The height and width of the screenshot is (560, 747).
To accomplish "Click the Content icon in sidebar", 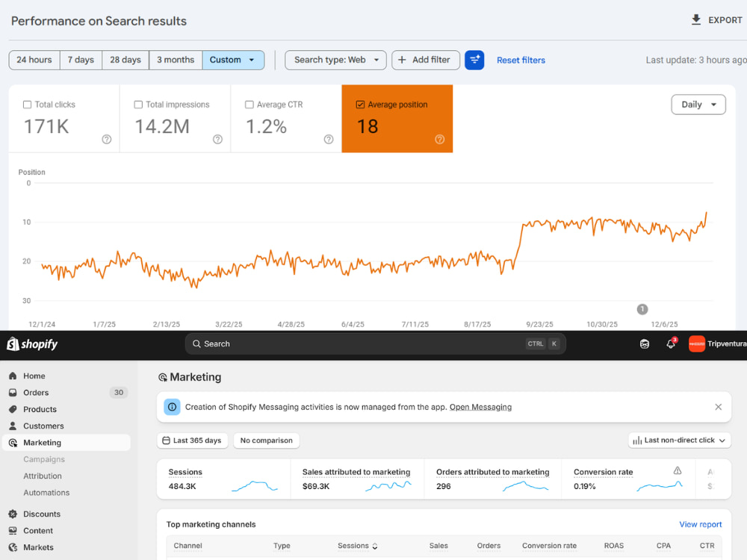I will tap(13, 530).
